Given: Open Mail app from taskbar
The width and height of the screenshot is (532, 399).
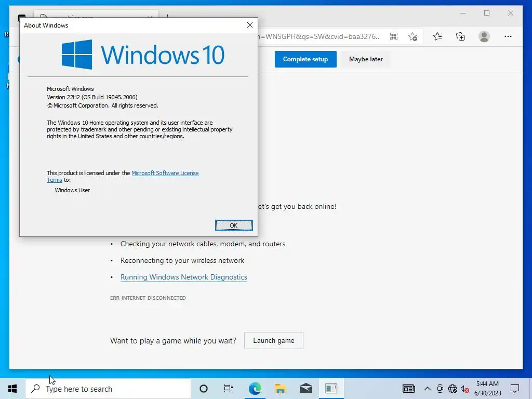Looking at the screenshot, I should 305,389.
